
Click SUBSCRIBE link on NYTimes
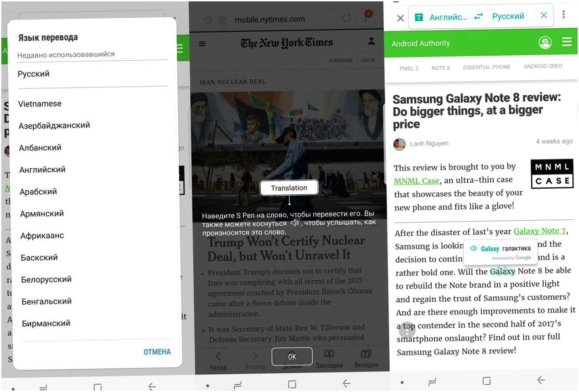tap(340, 60)
